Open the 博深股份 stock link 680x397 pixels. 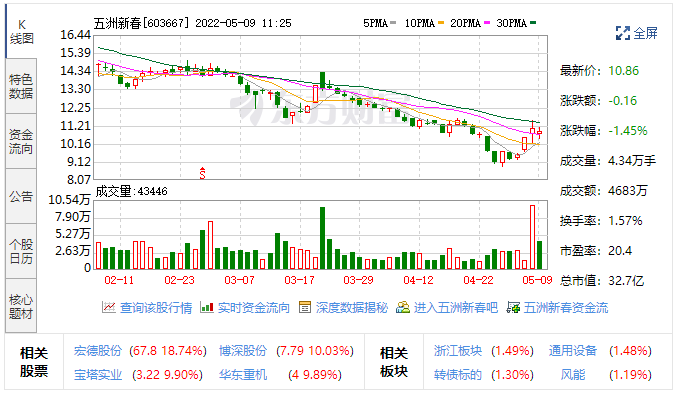(243, 351)
